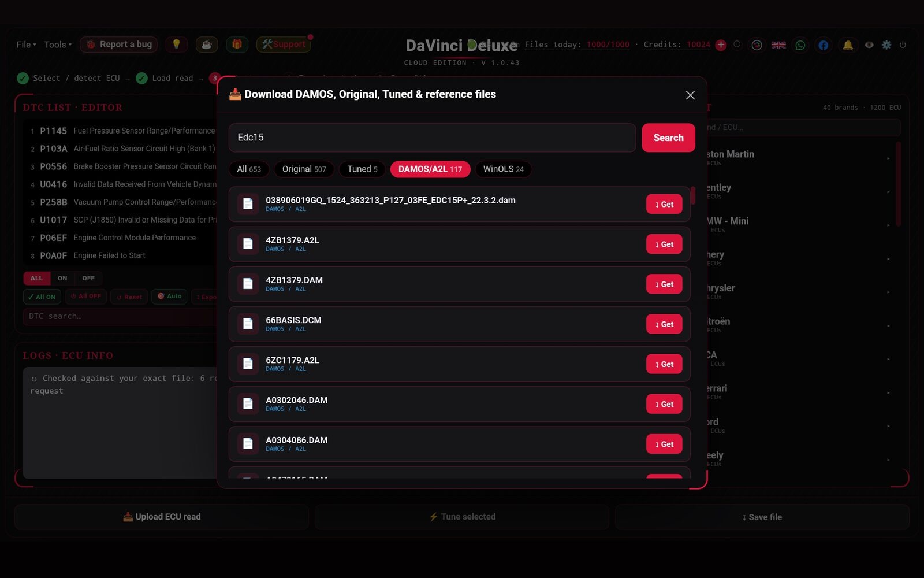Click the coffee cup icon

[207, 45]
